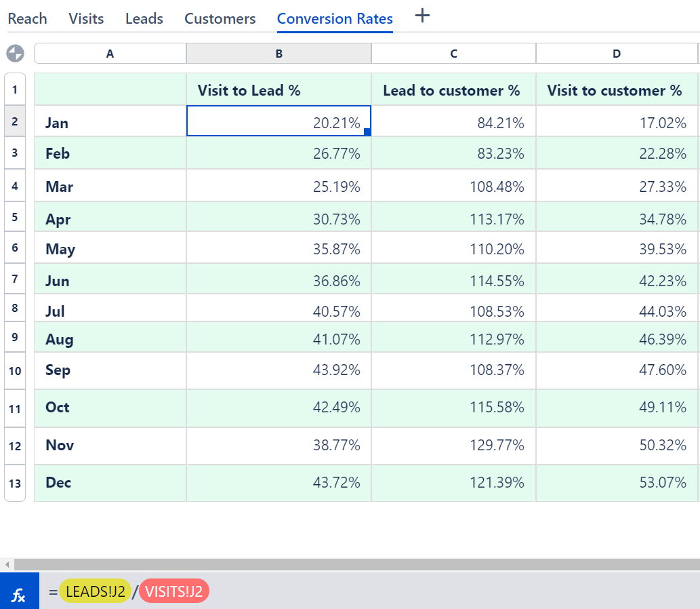Open the Leads sheet tab

pos(144,18)
